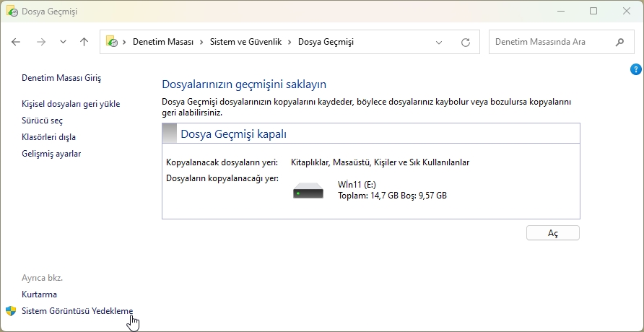The height and width of the screenshot is (332, 644).
Task: Click the forward navigation arrow
Action: (x=40, y=42)
